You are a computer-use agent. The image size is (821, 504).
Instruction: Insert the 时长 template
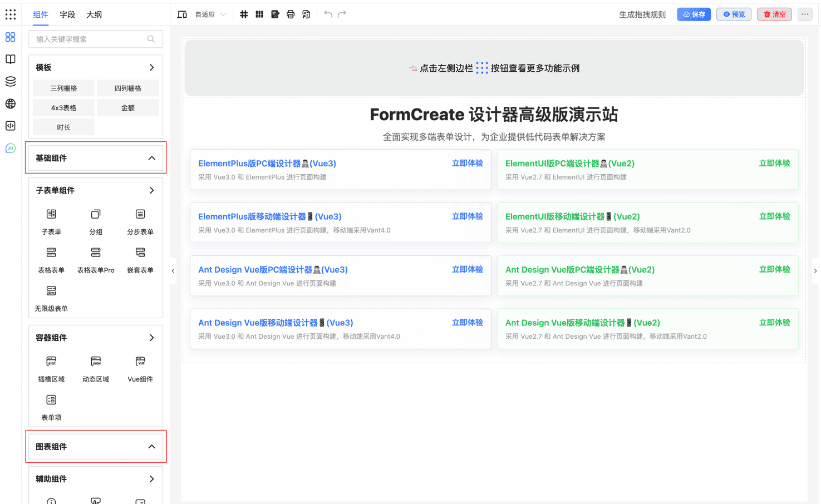[x=63, y=127]
